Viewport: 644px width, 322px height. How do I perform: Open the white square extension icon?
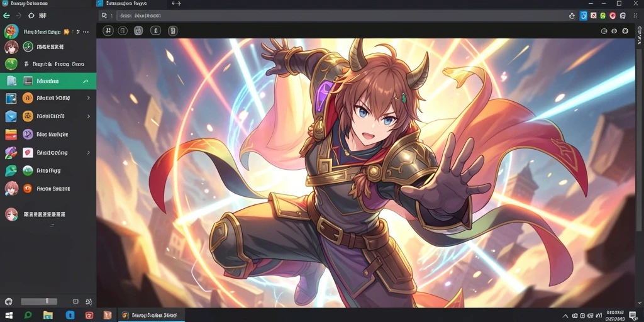594,16
